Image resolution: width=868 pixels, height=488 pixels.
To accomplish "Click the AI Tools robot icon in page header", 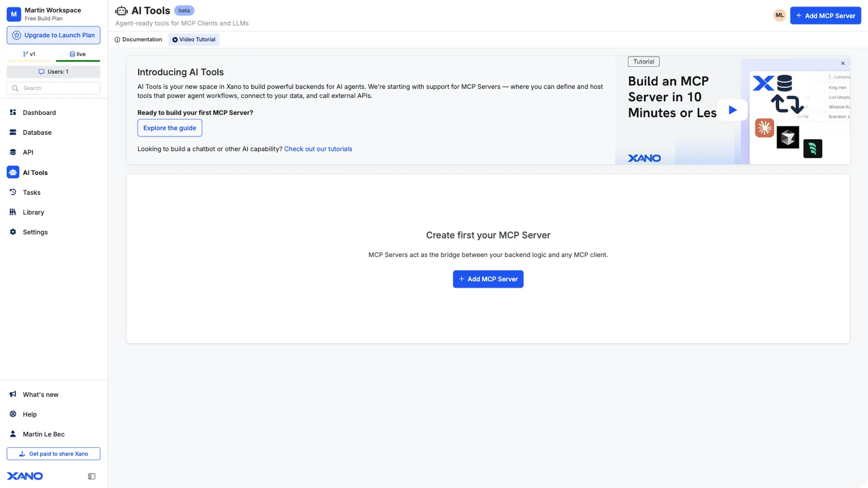I will pyautogui.click(x=121, y=11).
